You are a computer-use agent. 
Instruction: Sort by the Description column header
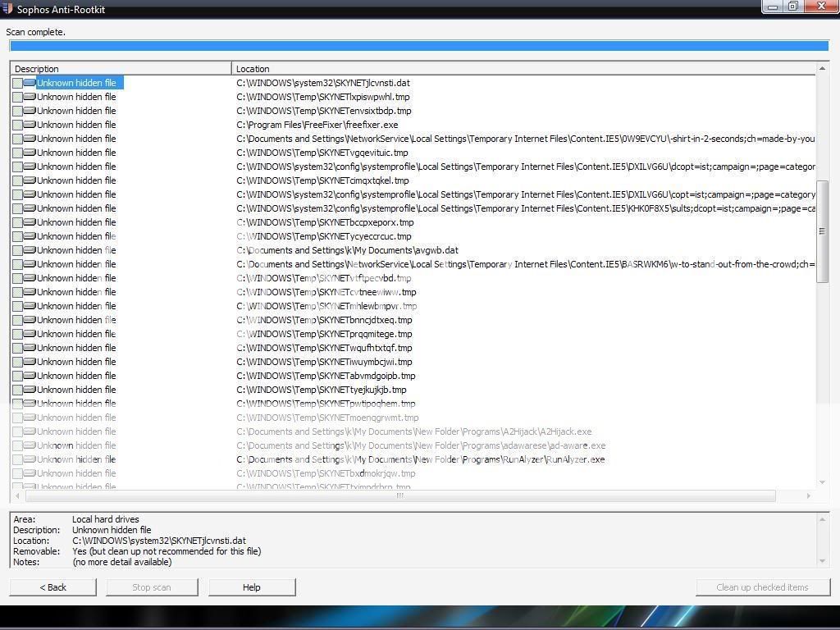point(121,69)
